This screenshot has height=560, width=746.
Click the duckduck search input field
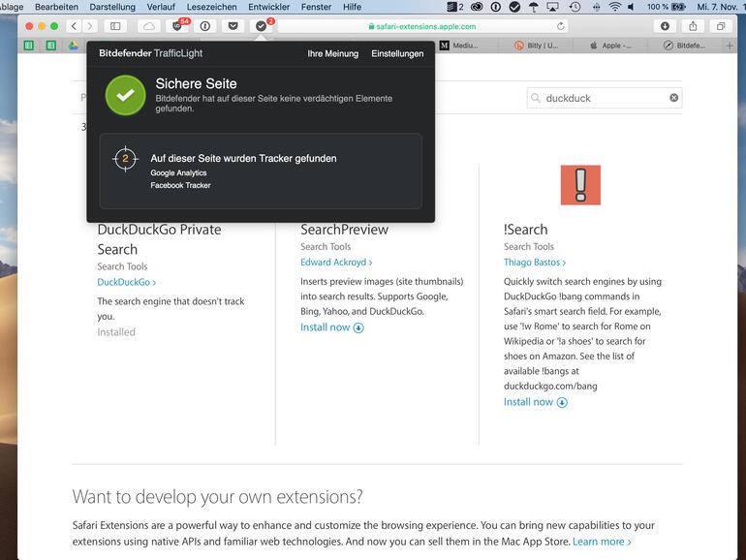(x=601, y=98)
